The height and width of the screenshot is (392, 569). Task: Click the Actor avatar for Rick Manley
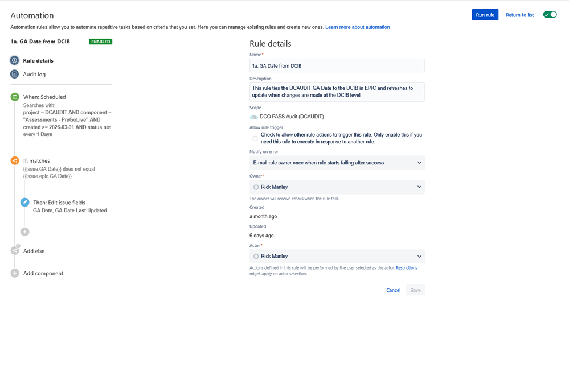[x=256, y=257]
